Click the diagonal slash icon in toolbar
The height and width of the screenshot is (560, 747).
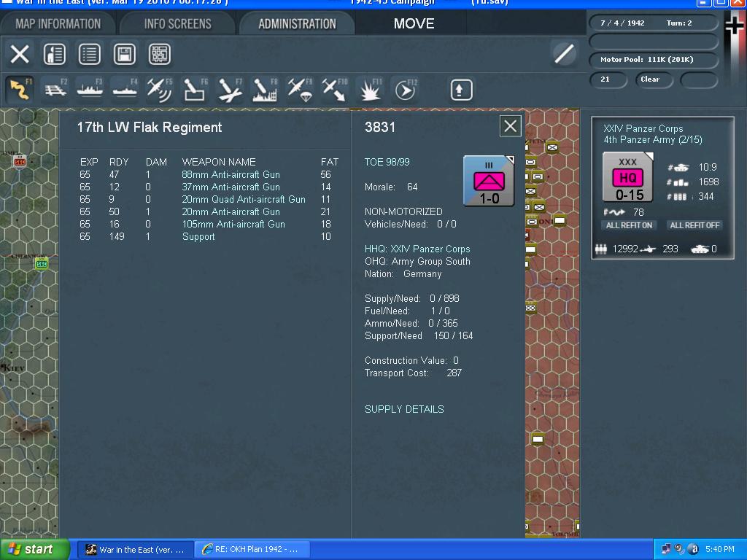click(x=565, y=53)
